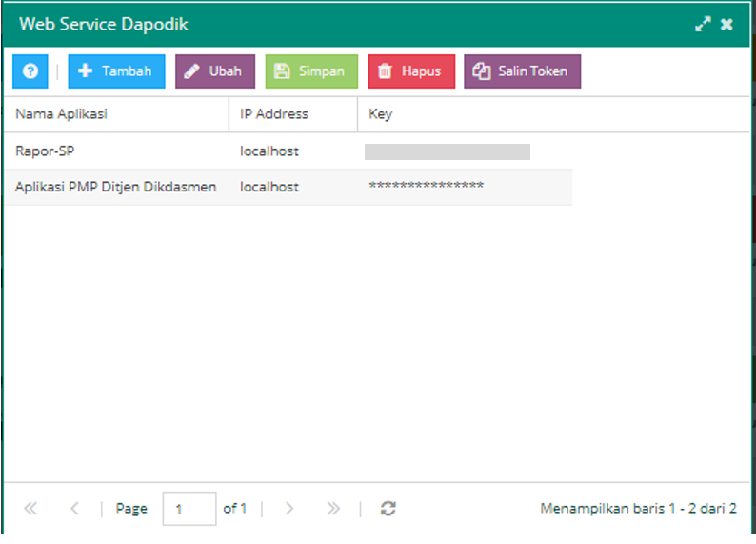This screenshot has height=544, width=756.
Task: Close the Web Service Dapodik dialog
Action: 726,25
